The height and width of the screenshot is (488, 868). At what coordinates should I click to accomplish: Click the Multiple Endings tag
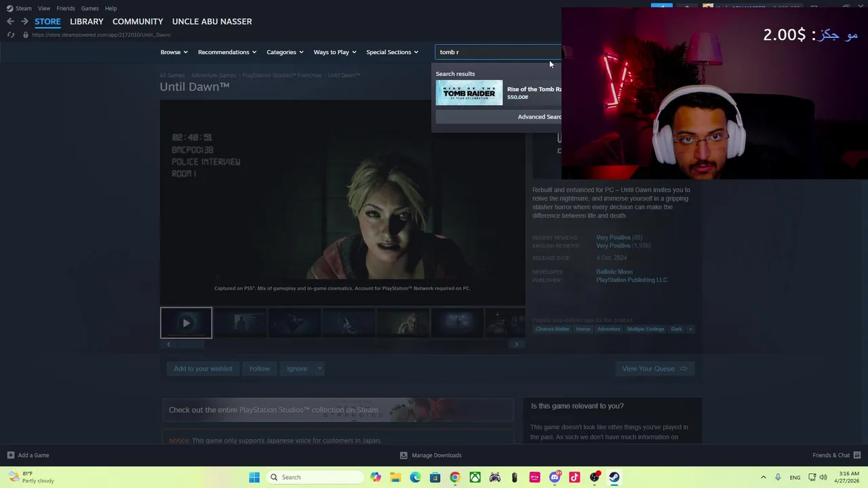(646, 329)
